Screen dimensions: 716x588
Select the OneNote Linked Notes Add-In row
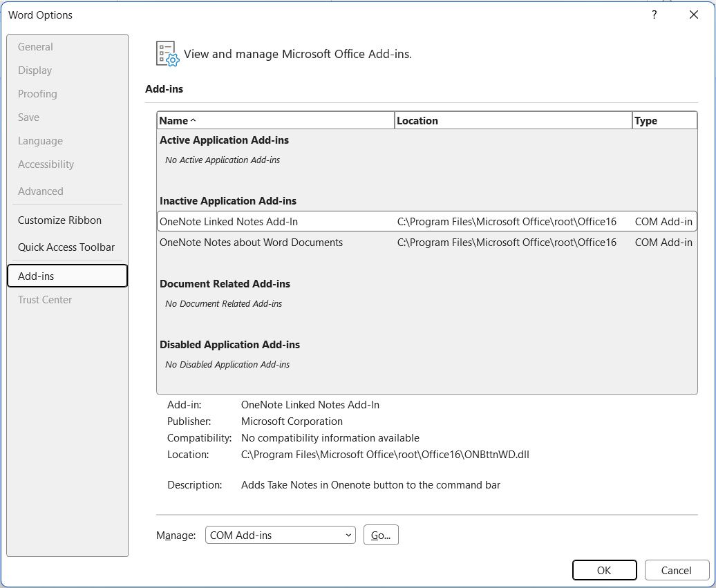point(427,221)
